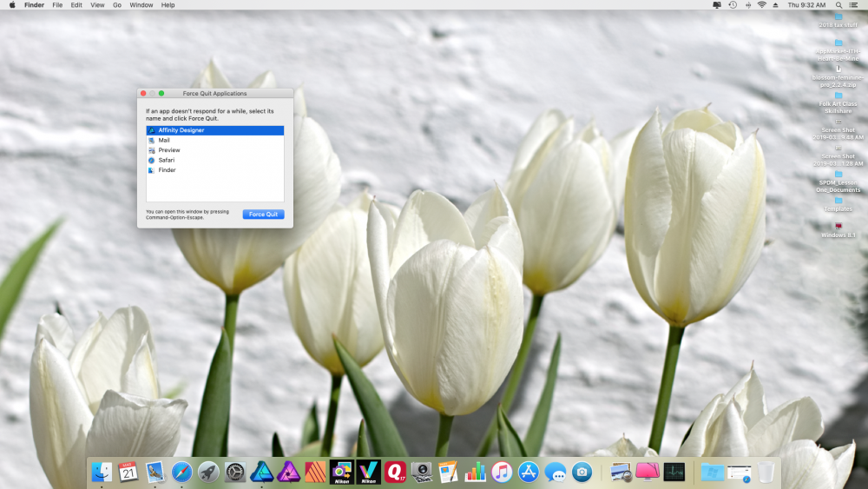Viewport: 868px width, 489px height.
Task: Select Mail in the Force Quit list
Action: point(214,140)
